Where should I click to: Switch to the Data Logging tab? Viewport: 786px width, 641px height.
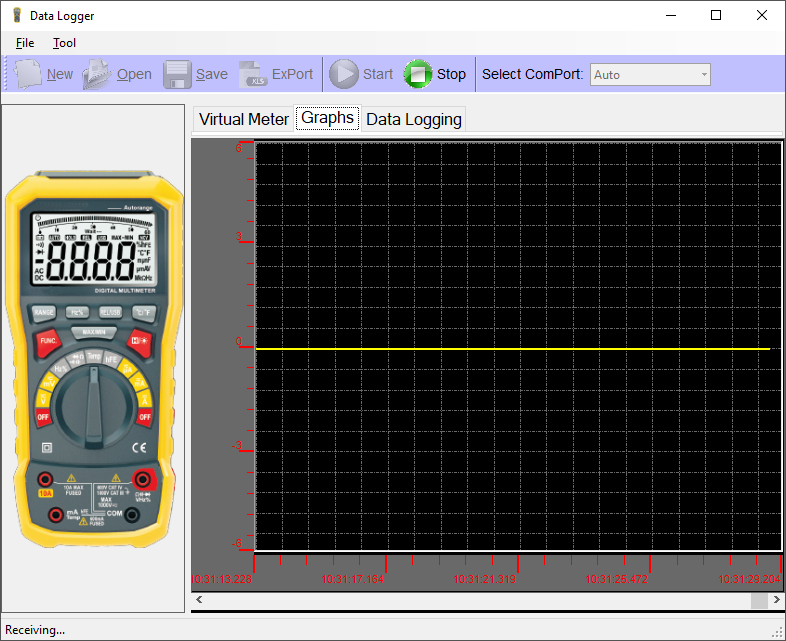pyautogui.click(x=414, y=119)
